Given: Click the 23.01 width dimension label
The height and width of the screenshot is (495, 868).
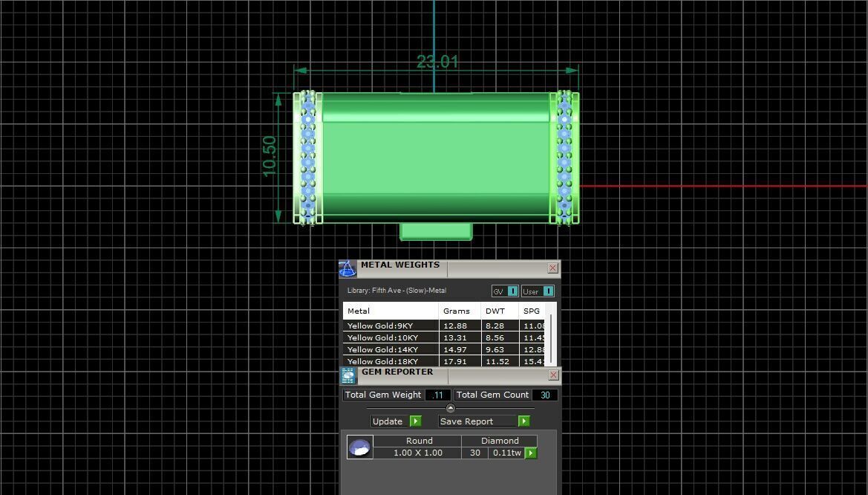Looking at the screenshot, I should pyautogui.click(x=437, y=62).
